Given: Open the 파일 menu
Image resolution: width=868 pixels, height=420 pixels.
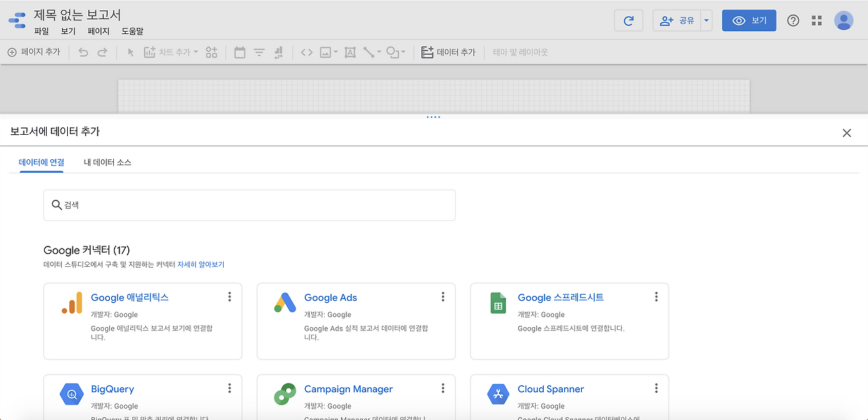Looking at the screenshot, I should (x=41, y=31).
